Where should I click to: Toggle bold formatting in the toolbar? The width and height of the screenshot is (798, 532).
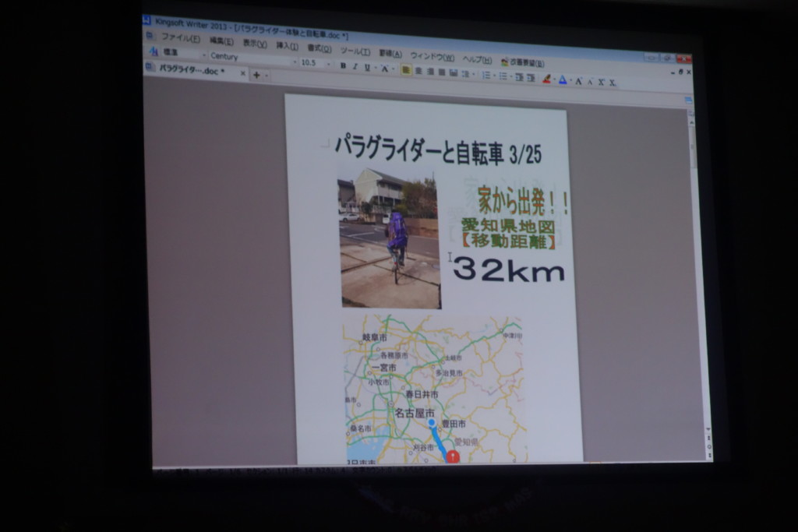[x=343, y=66]
